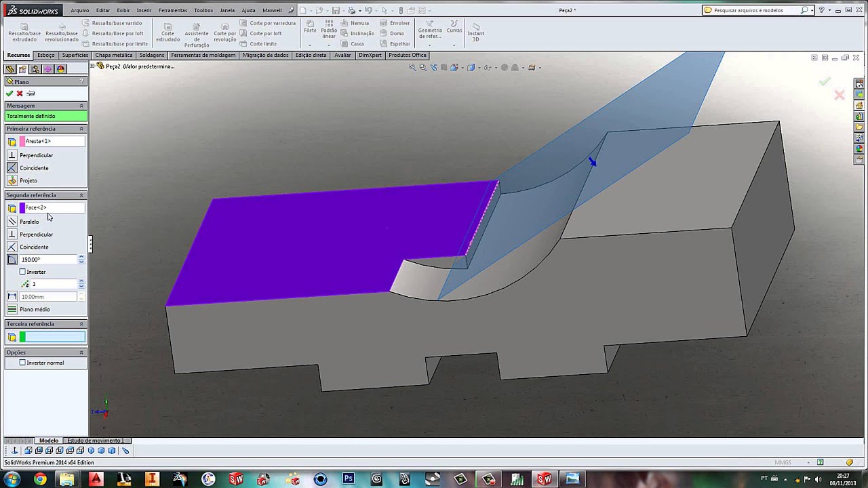Click the pink Aresta<1> reference field

52,141
